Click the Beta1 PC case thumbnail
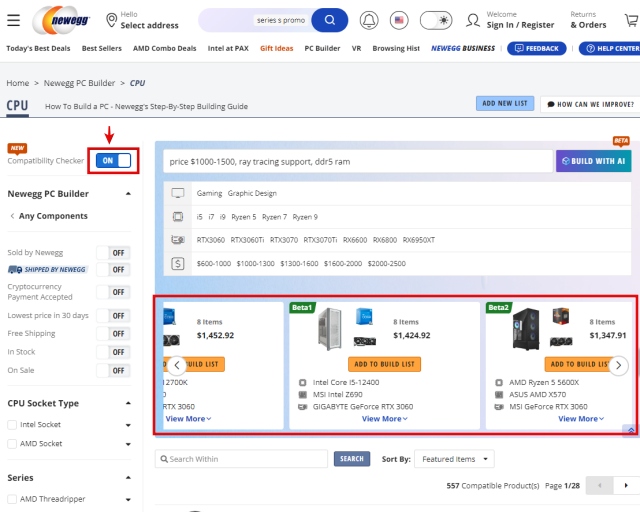640x512 pixels. [x=329, y=329]
